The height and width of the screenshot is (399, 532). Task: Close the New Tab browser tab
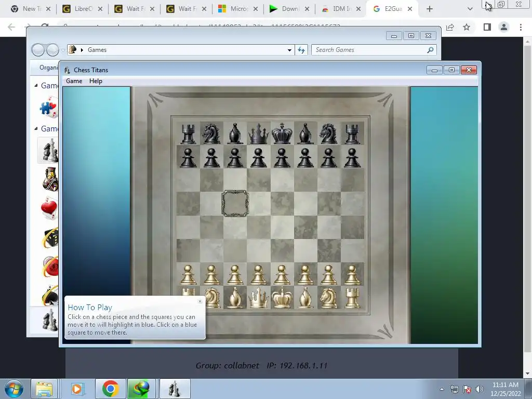pos(48,9)
